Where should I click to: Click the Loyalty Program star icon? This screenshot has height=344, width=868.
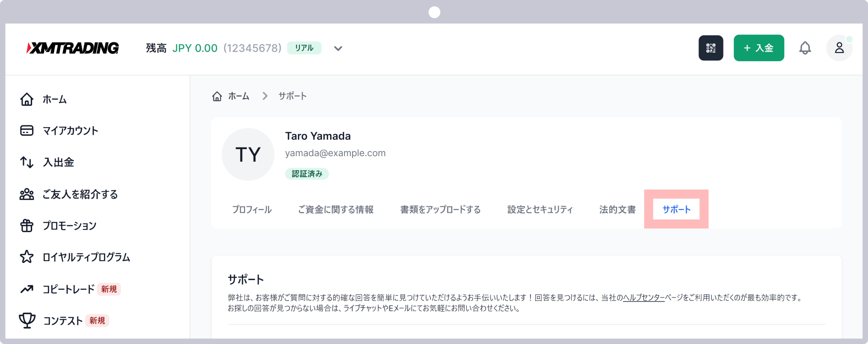pyautogui.click(x=27, y=257)
